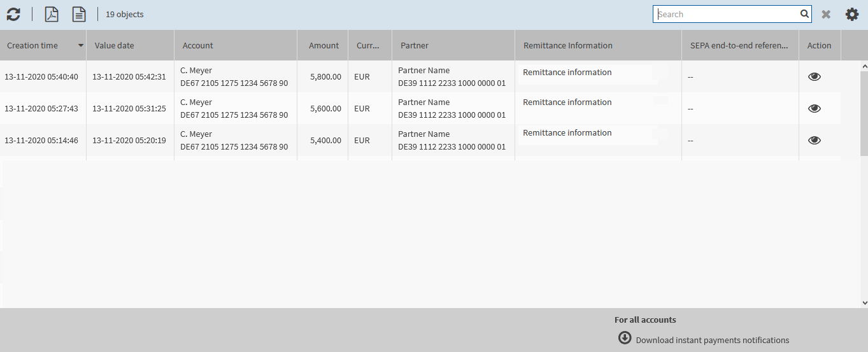Download instant payments notifications
The height and width of the screenshot is (352, 868).
tap(712, 340)
